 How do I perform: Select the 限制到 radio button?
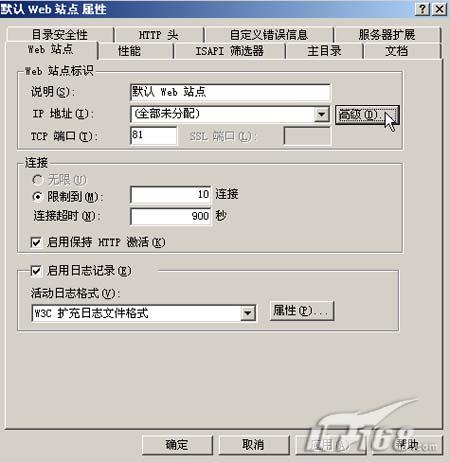pos(38,197)
